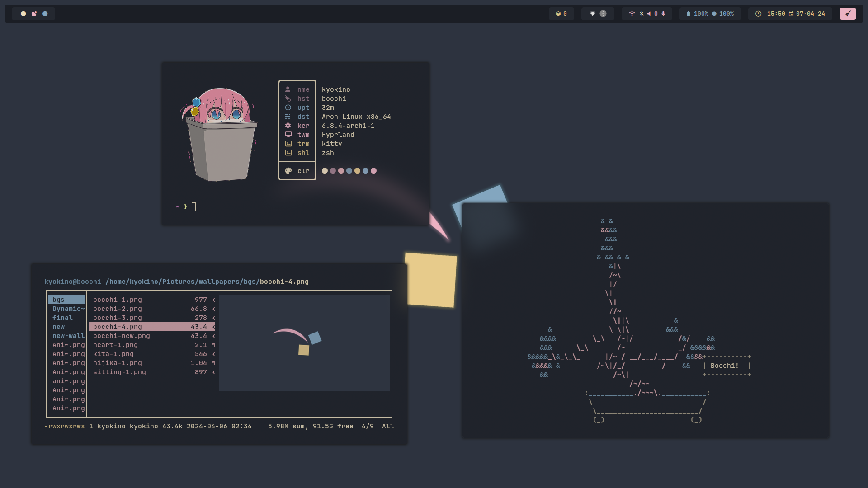The height and width of the screenshot is (488, 868).
Task: Switch to the first yellow workspace dot
Action: coord(24,14)
